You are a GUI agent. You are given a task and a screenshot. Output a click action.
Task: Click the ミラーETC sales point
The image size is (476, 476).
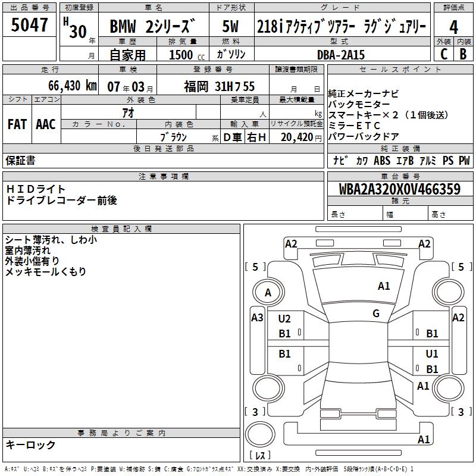click(x=354, y=126)
